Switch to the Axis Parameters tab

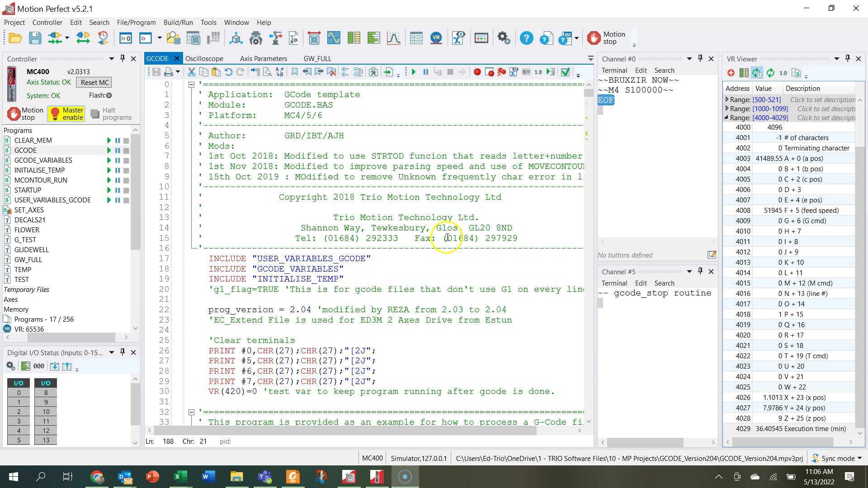(x=263, y=58)
